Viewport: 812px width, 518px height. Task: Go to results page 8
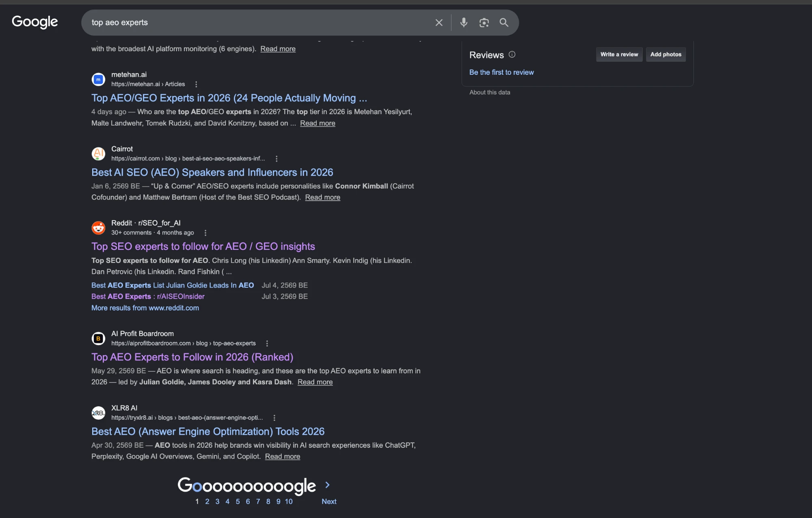[x=268, y=502]
